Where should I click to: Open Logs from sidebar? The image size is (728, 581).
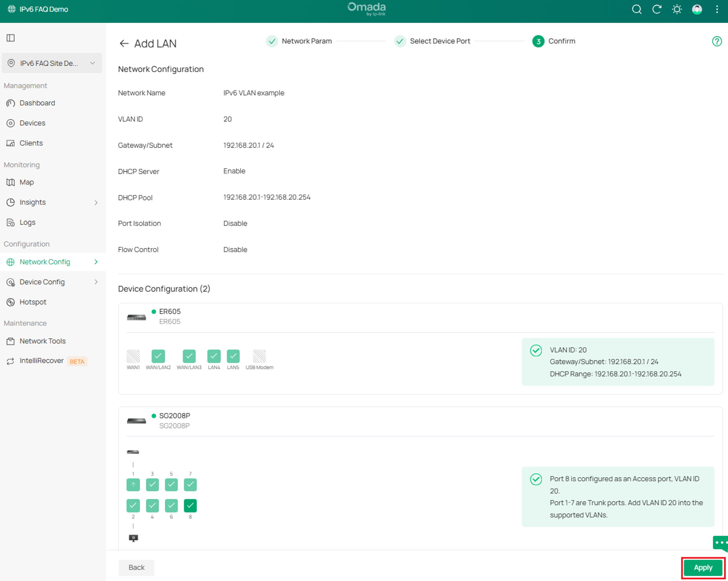point(27,222)
